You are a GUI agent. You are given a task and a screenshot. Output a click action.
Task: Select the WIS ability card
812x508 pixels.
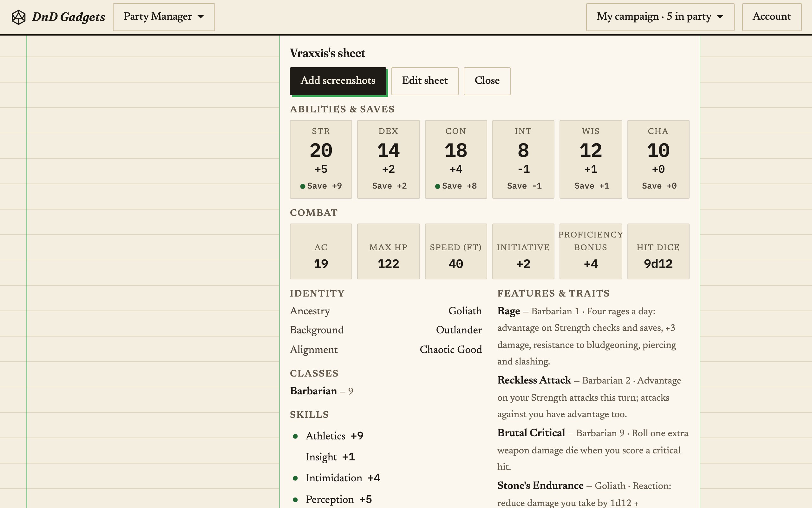[591, 159]
